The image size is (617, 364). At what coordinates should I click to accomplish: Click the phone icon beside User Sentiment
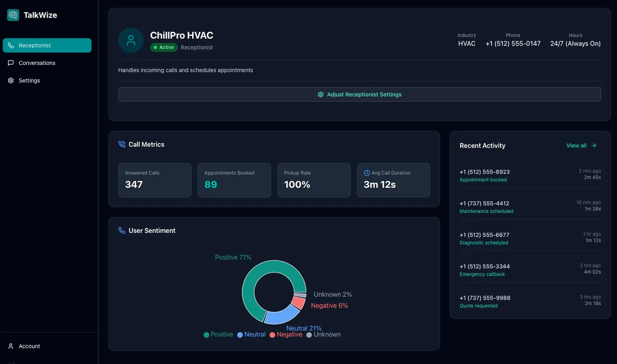pyautogui.click(x=122, y=230)
